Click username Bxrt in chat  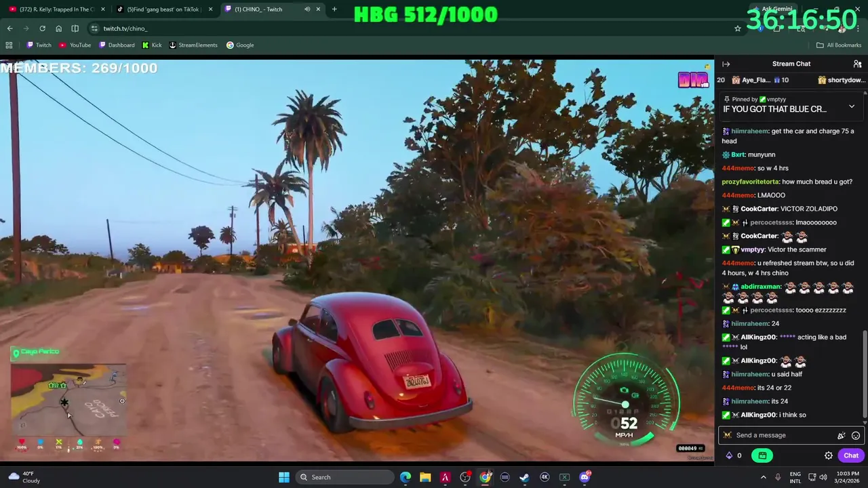click(x=737, y=155)
